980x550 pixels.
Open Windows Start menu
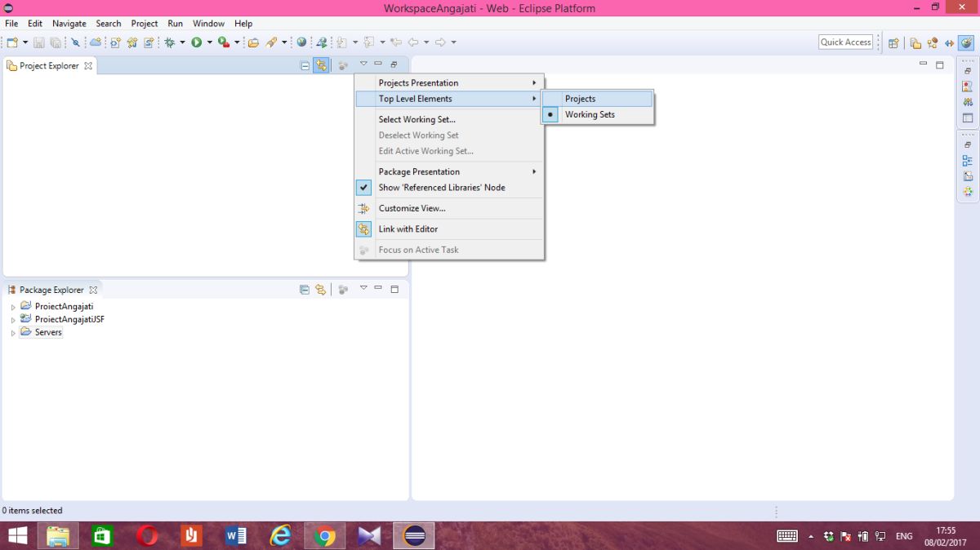(x=17, y=535)
